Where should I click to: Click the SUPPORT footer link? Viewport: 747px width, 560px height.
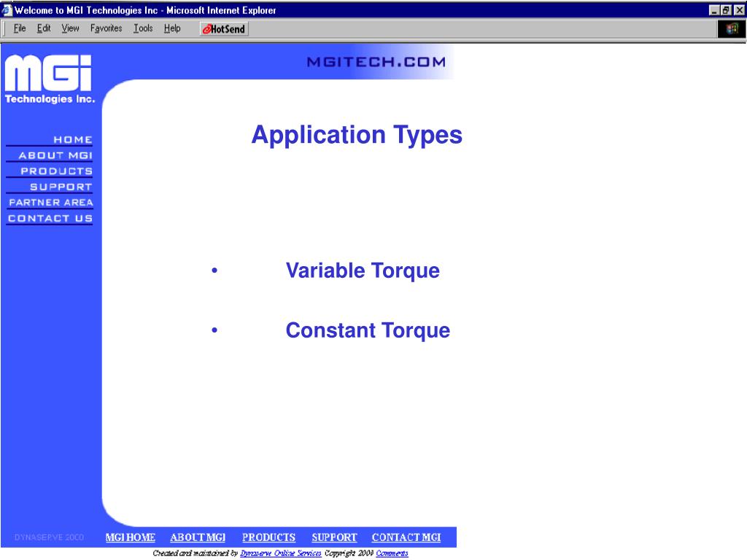click(334, 537)
